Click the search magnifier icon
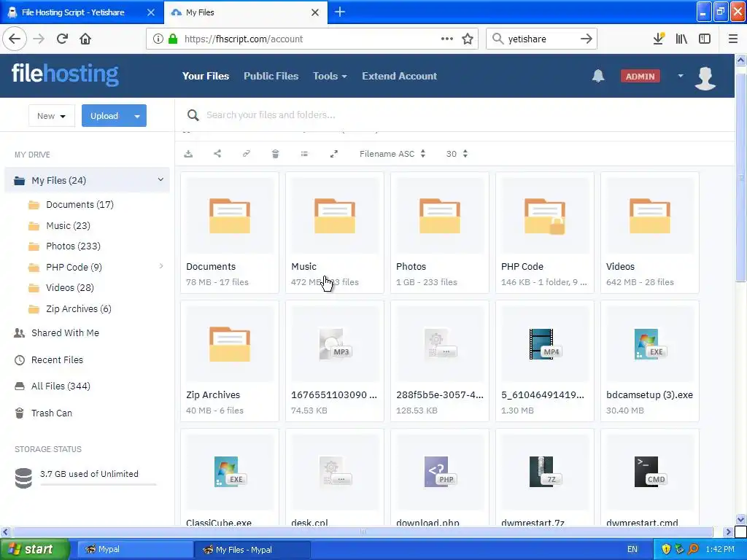 (x=193, y=114)
